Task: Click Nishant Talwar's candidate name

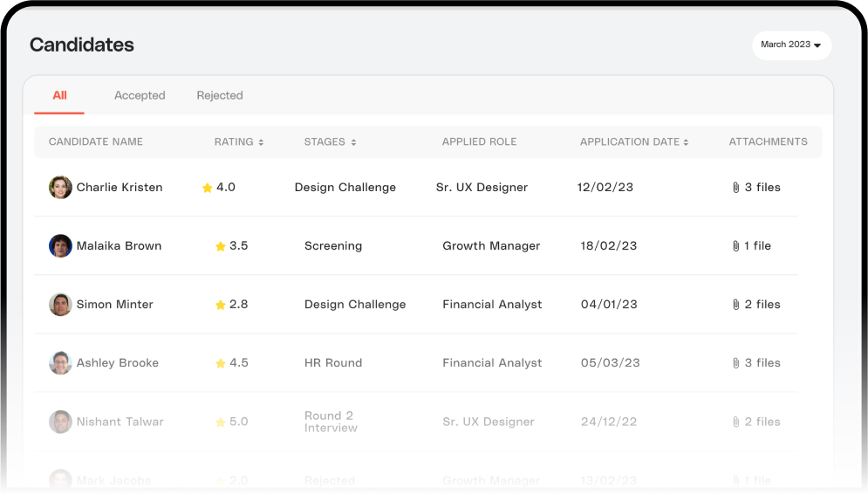Action: pyautogui.click(x=120, y=422)
